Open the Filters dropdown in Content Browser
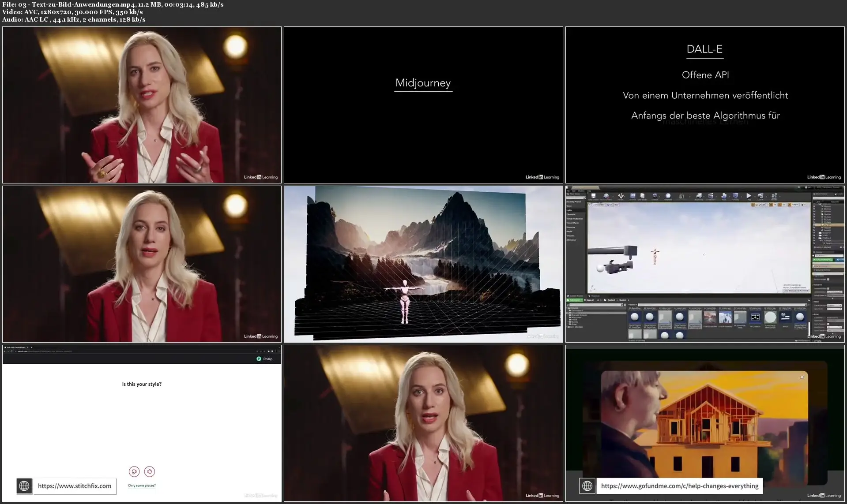Image resolution: width=847 pixels, height=504 pixels. pyautogui.click(x=632, y=304)
